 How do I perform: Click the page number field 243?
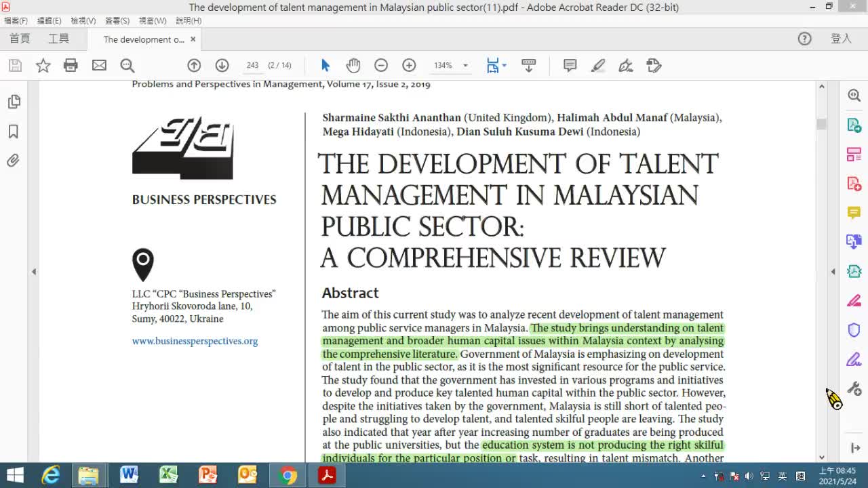(x=252, y=66)
